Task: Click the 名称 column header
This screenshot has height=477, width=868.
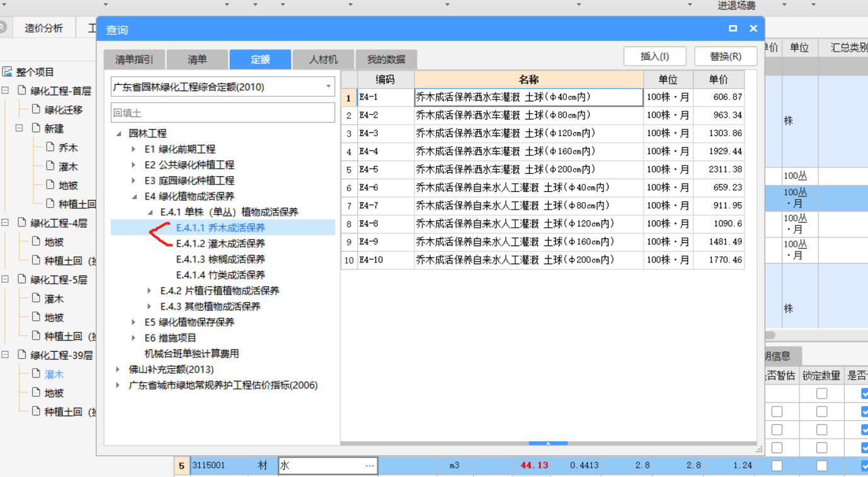Action: [x=528, y=79]
